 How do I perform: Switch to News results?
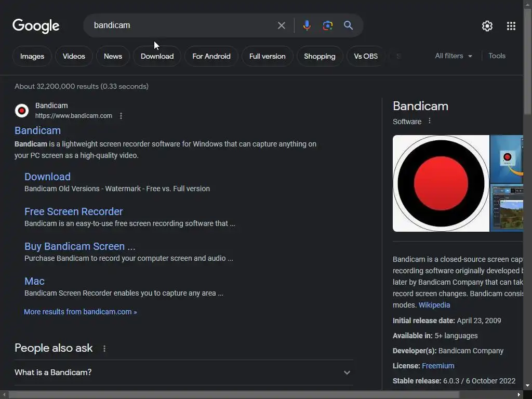[x=113, y=56]
